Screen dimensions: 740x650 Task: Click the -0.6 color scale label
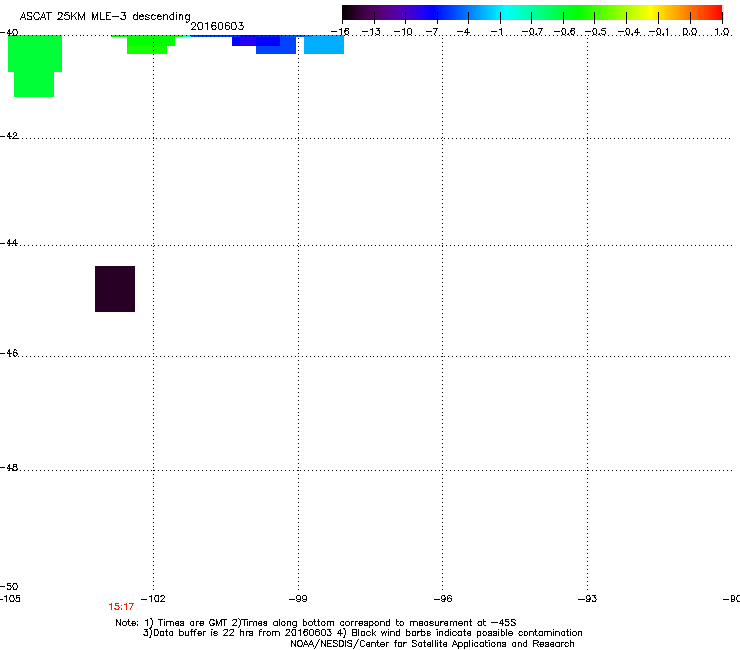564,32
